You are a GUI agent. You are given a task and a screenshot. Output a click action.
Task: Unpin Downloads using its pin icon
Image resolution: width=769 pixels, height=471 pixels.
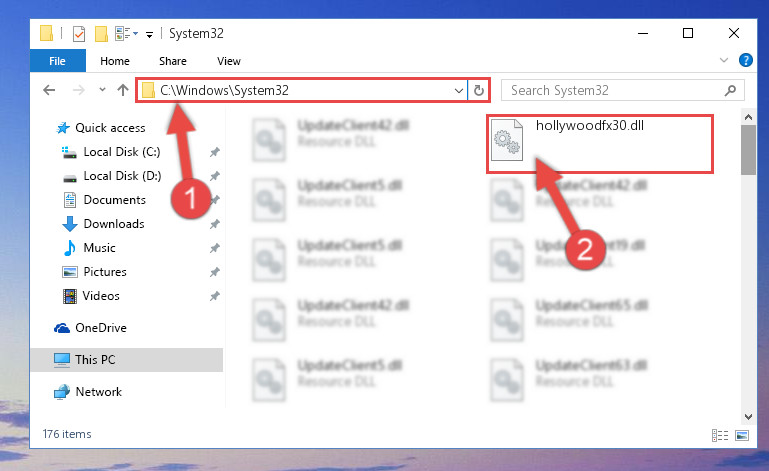(214, 224)
